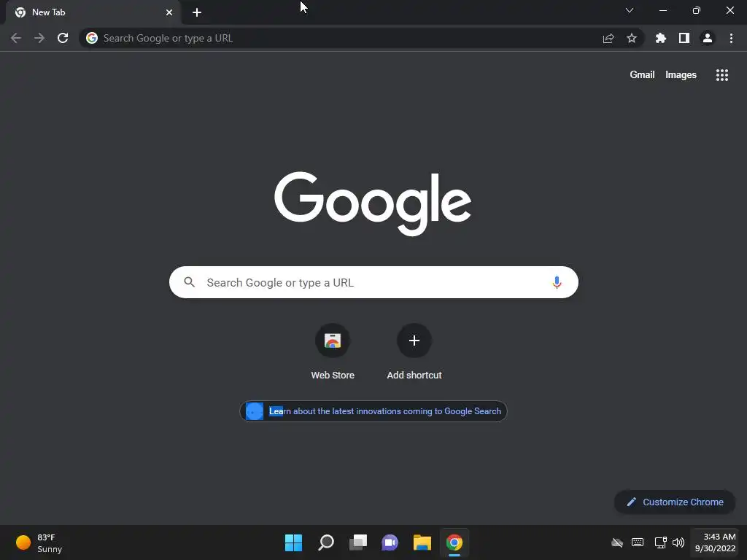The width and height of the screenshot is (747, 560).
Task: Expand the tab search chevron
Action: point(630,10)
